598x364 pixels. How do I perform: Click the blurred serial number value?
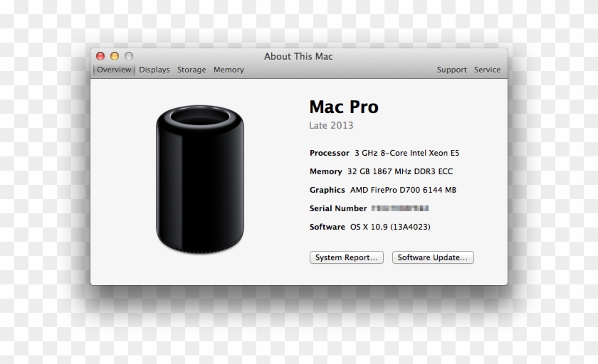[400, 208]
